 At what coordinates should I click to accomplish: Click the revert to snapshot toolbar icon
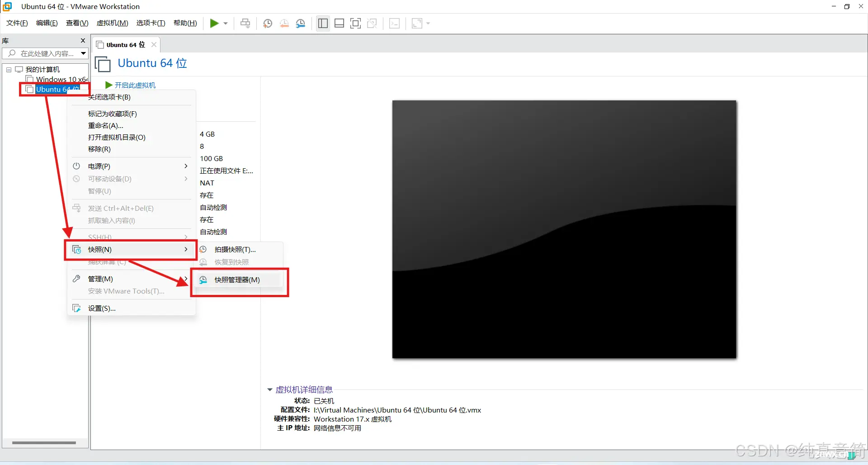[x=284, y=24]
